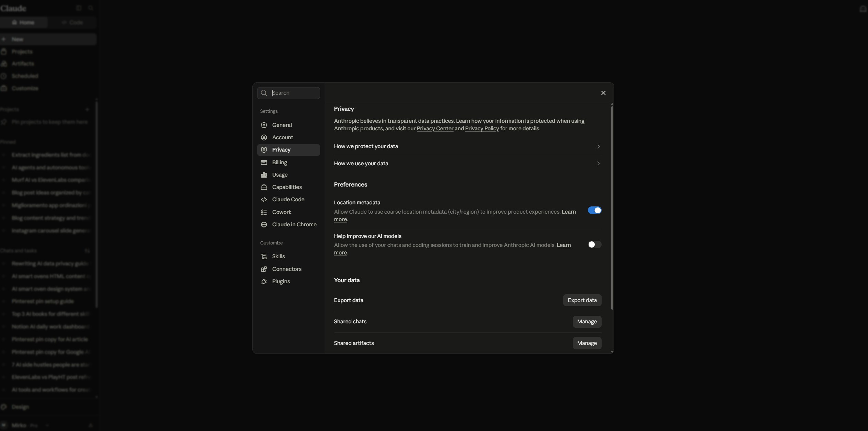Screen dimensions: 868x431
Task: Open the General settings tab
Action: [x=288, y=125]
